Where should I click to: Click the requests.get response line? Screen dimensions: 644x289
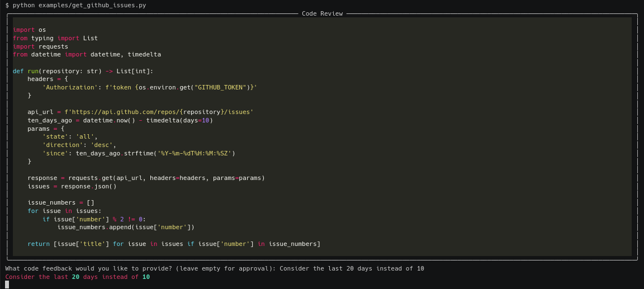point(146,178)
